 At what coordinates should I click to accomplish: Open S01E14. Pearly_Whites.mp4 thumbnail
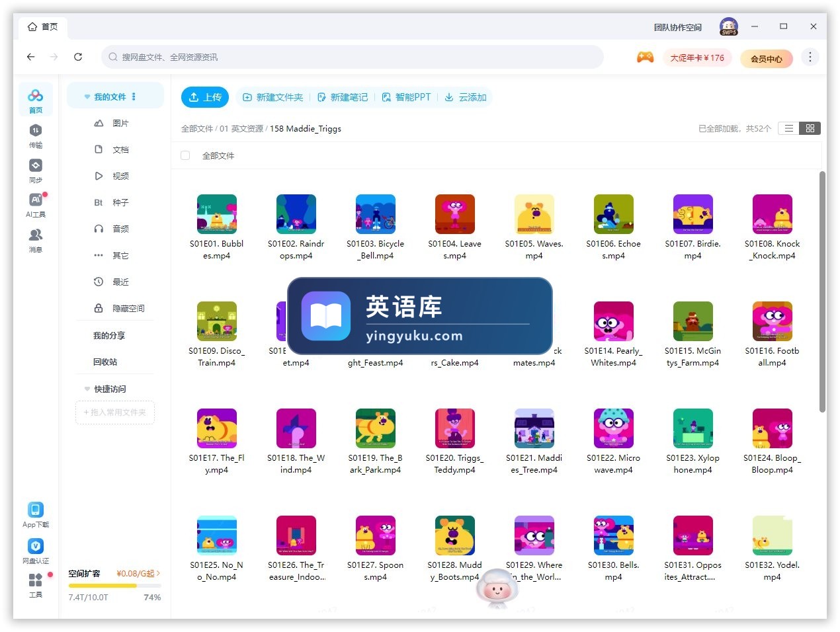point(614,321)
